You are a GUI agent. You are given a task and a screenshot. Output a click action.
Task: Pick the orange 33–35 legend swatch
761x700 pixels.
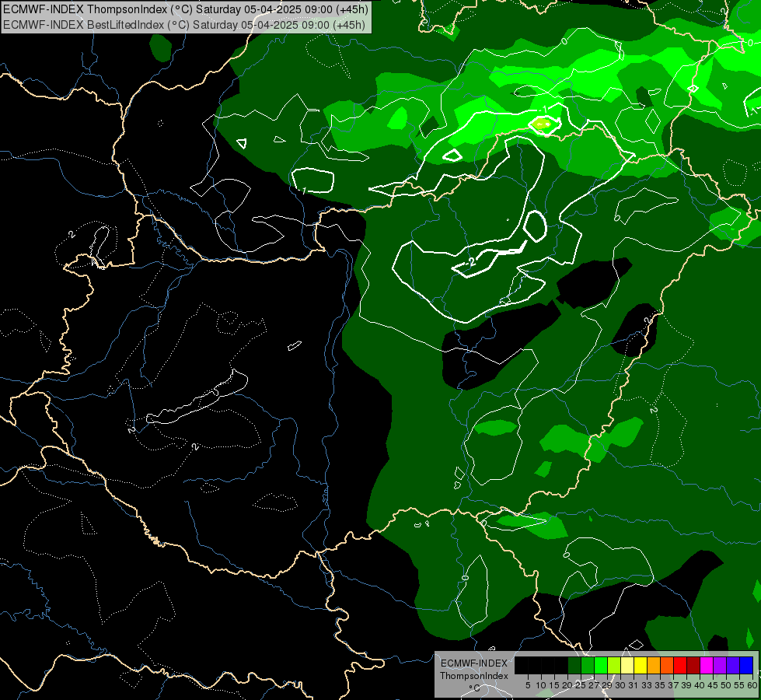[654, 665]
